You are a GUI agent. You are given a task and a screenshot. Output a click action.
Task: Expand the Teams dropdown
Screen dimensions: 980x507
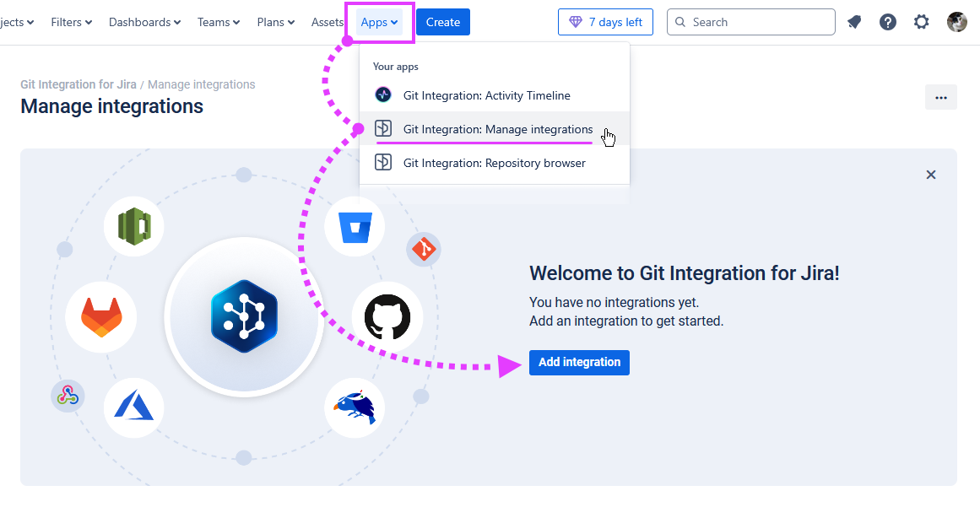[x=219, y=22]
